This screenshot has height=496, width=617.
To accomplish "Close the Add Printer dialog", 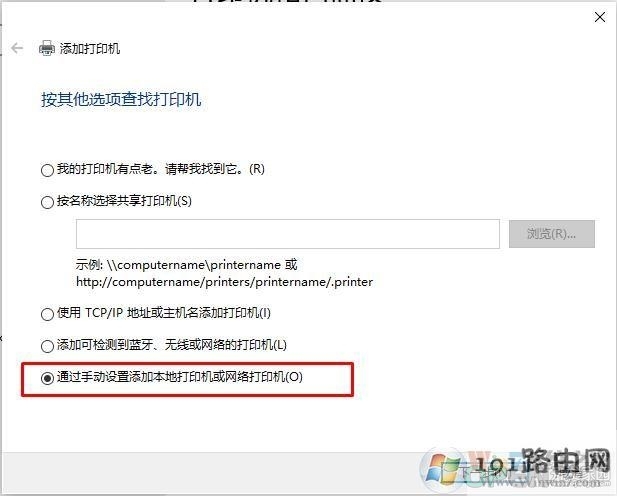I will 600,17.
